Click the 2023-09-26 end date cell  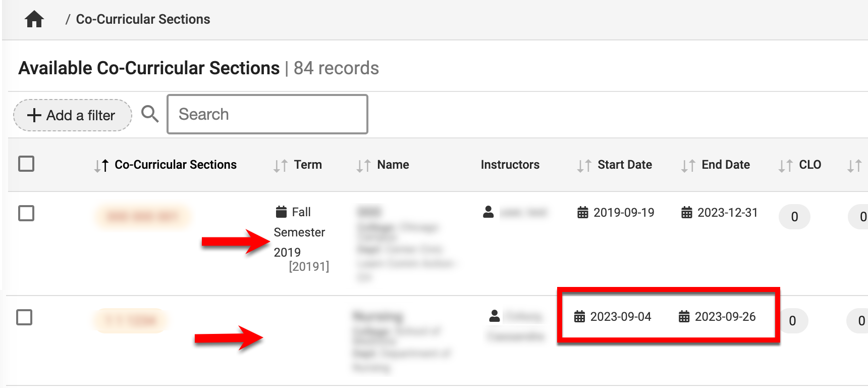pyautogui.click(x=725, y=317)
